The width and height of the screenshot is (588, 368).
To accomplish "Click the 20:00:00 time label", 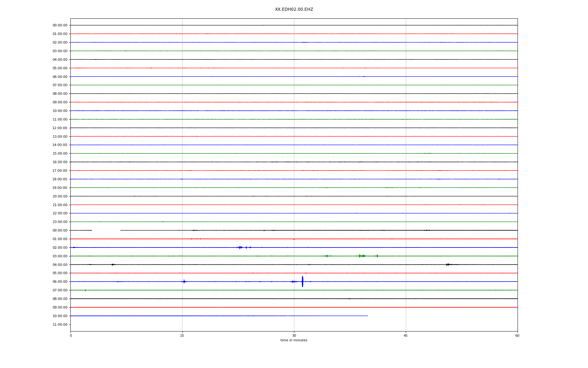I will coord(60,196).
